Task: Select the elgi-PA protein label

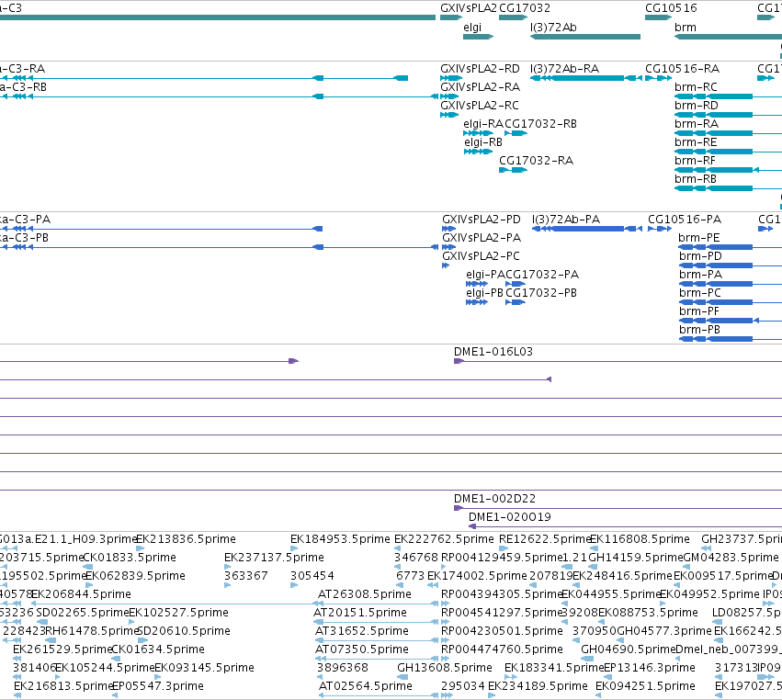Action: pos(485,275)
